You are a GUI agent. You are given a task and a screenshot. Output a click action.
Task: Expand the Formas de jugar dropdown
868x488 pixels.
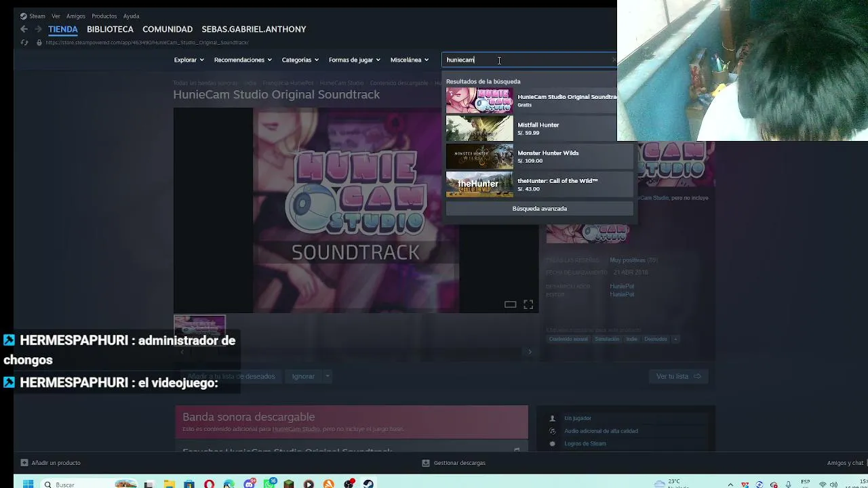[x=354, y=60]
